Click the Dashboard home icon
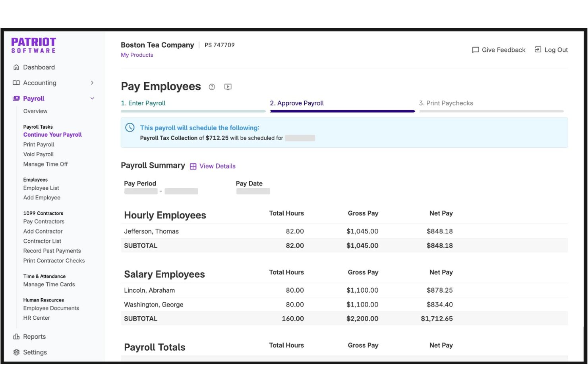Screen dimensions: 588x392 pos(16,67)
